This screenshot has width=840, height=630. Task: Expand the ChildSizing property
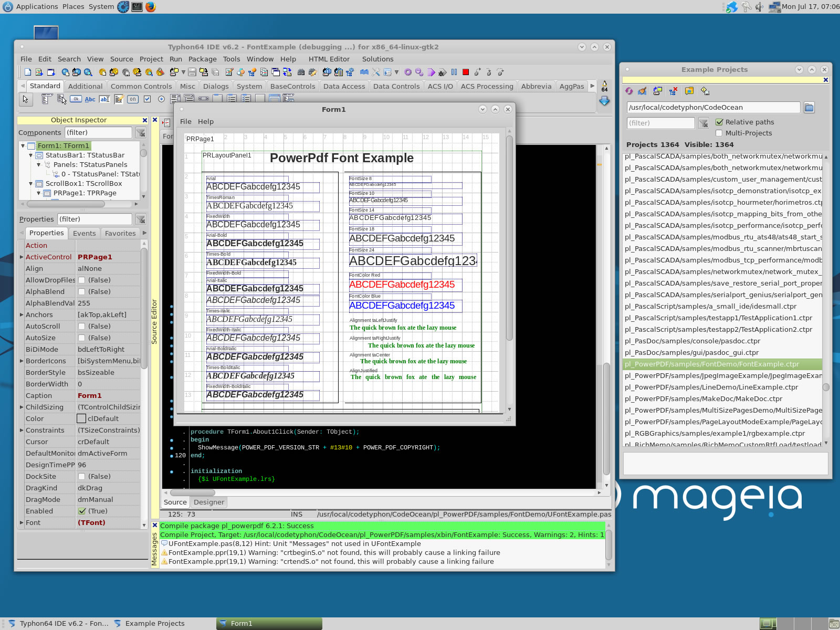point(22,407)
